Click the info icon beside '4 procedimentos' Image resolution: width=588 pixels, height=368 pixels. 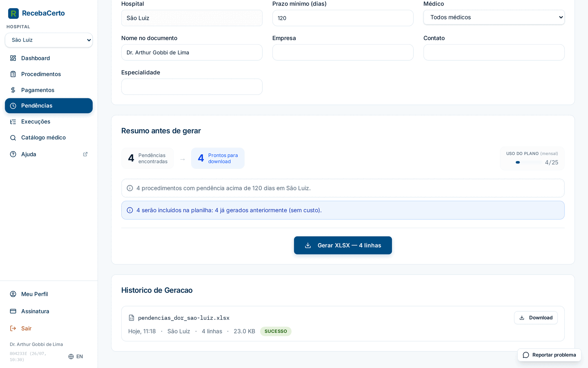coord(130,188)
